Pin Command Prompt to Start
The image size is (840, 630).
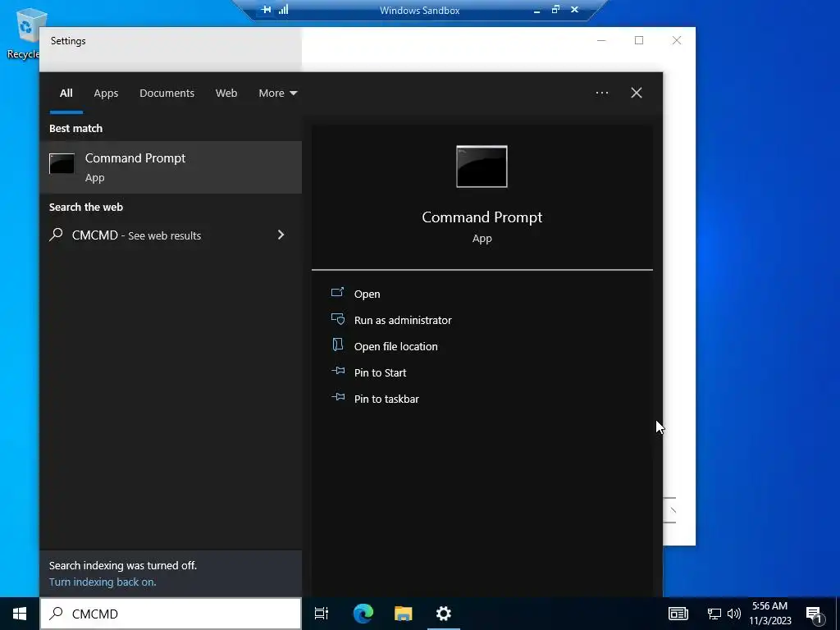[x=380, y=372]
